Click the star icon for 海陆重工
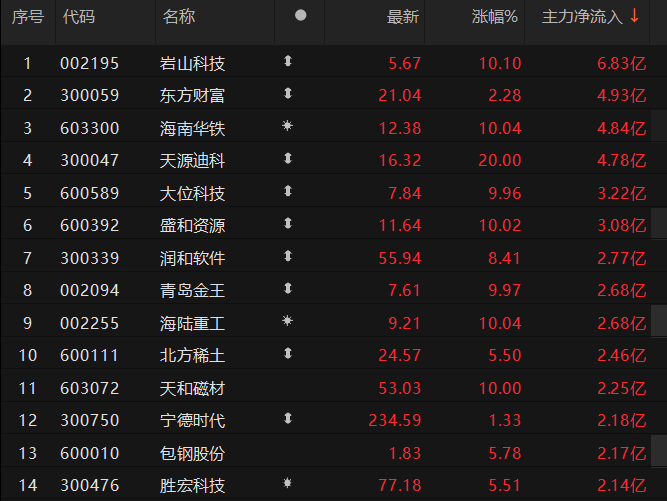Viewport: 667px width, 501px height. tap(288, 321)
